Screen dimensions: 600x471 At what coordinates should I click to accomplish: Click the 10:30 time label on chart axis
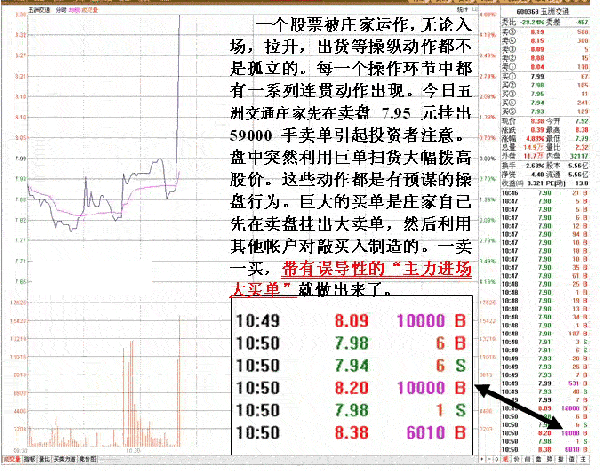133,451
